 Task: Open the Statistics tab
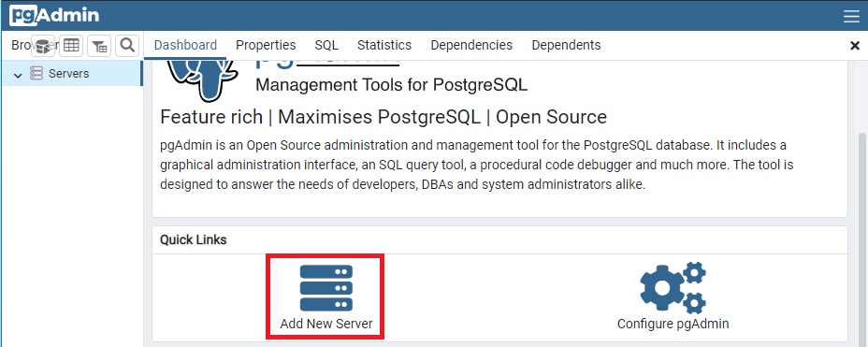(x=384, y=46)
